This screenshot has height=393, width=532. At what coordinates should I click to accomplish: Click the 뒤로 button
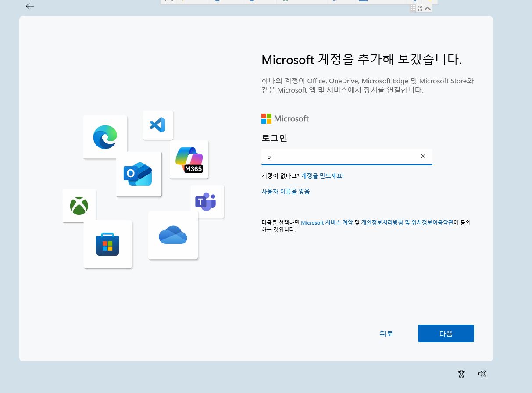[x=386, y=334]
